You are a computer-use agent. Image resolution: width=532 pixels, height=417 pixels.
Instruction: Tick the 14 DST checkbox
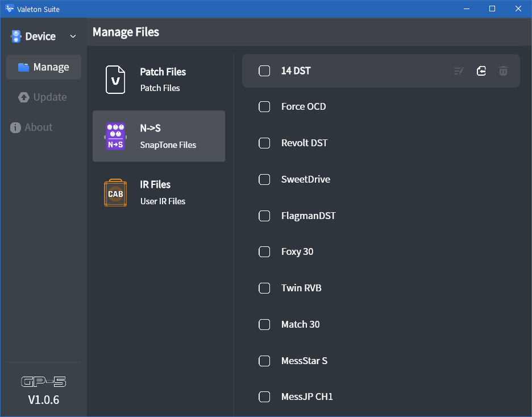click(264, 71)
